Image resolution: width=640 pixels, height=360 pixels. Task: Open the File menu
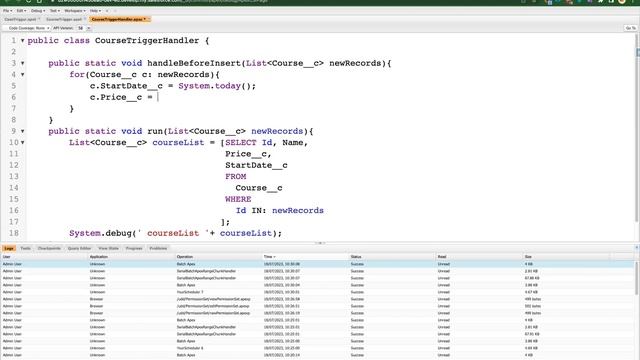[7, 11]
